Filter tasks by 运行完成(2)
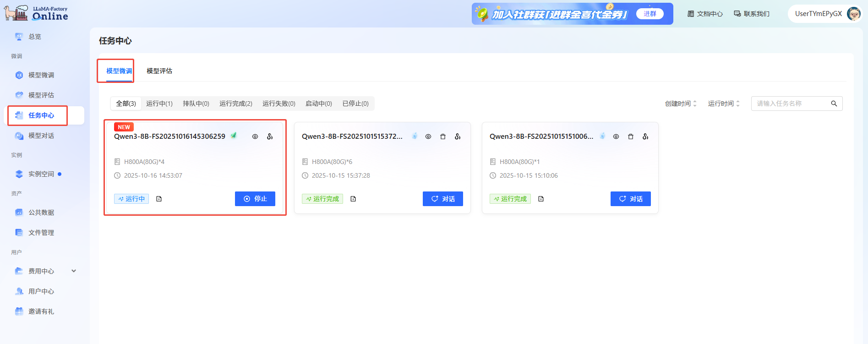This screenshot has height=344, width=868. [x=236, y=104]
